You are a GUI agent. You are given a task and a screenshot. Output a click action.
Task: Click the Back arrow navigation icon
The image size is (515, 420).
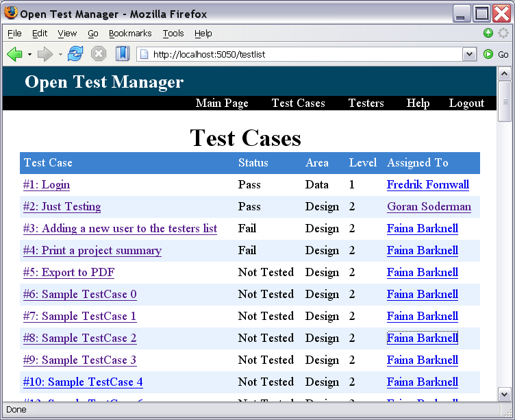(x=14, y=54)
